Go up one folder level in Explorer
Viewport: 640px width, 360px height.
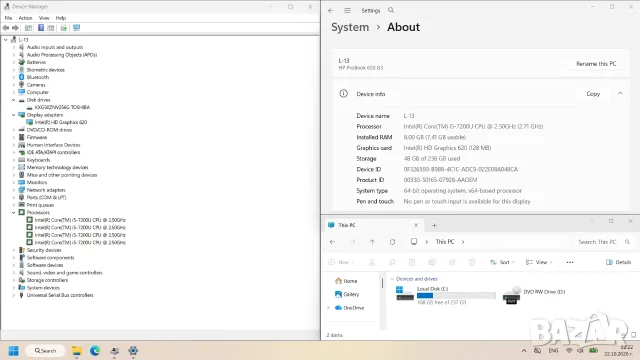point(372,242)
